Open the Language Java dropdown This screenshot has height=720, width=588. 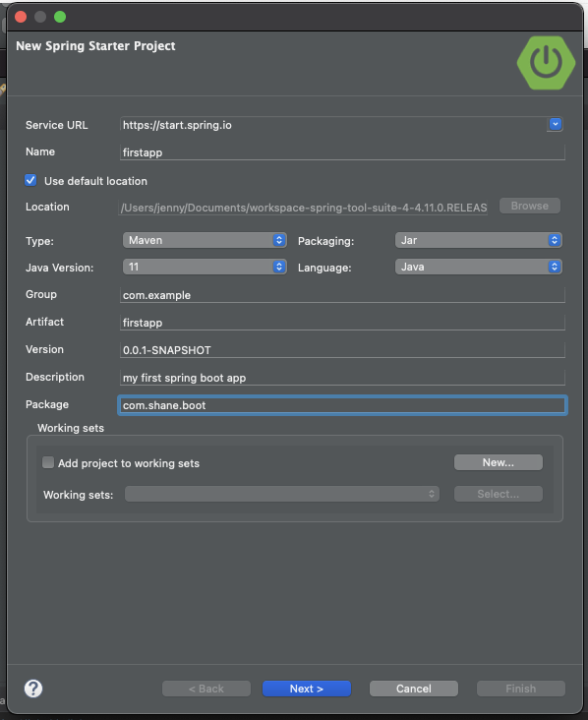[x=478, y=267]
